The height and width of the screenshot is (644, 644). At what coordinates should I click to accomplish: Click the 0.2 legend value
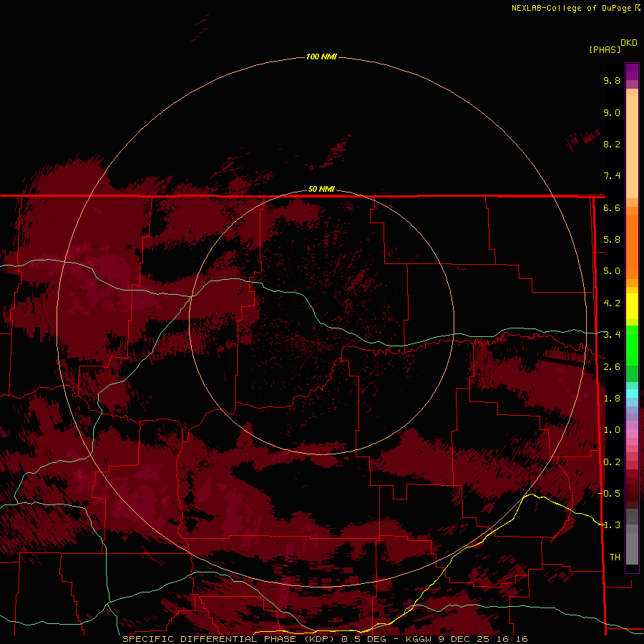(x=612, y=462)
